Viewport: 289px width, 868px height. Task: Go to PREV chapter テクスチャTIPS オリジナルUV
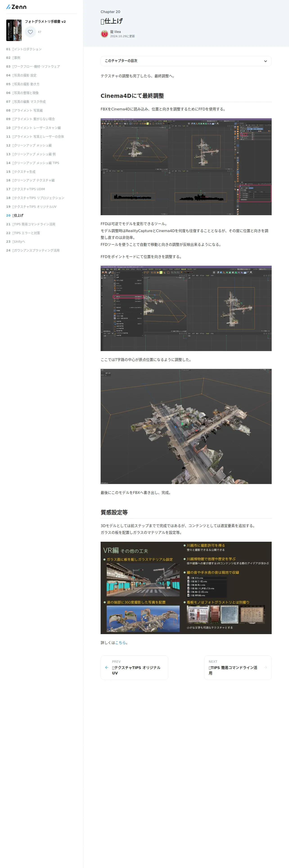(134, 667)
